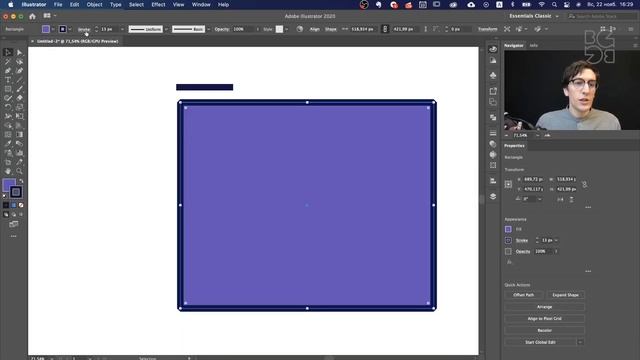The height and width of the screenshot is (360, 640).
Task: Open the Wi-Fi status menu
Action: [542, 5]
